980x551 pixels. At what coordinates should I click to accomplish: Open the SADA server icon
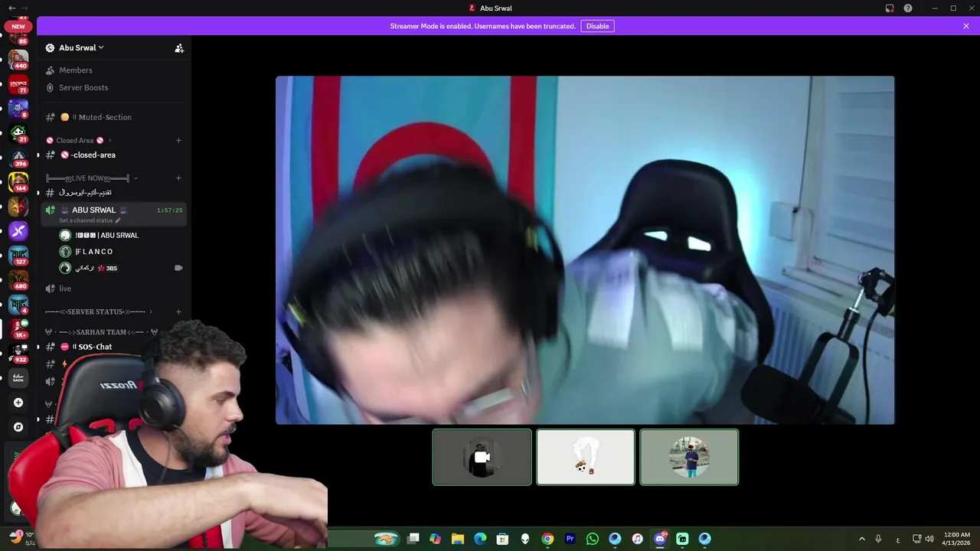[x=18, y=378]
